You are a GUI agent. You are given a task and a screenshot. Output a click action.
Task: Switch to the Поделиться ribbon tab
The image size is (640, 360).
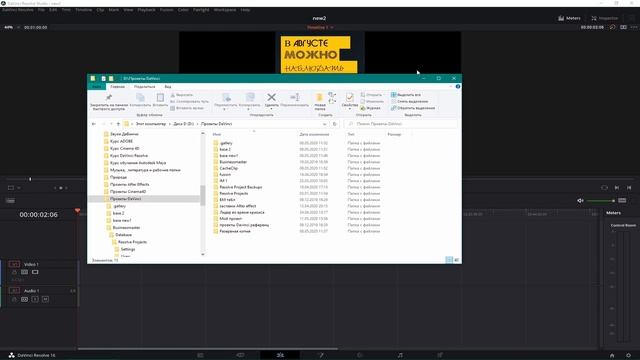(144, 87)
